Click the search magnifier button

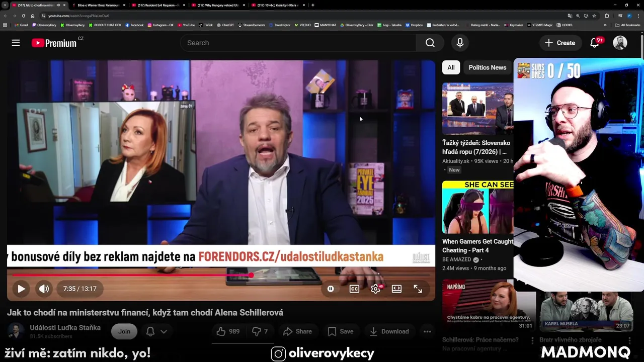click(430, 43)
